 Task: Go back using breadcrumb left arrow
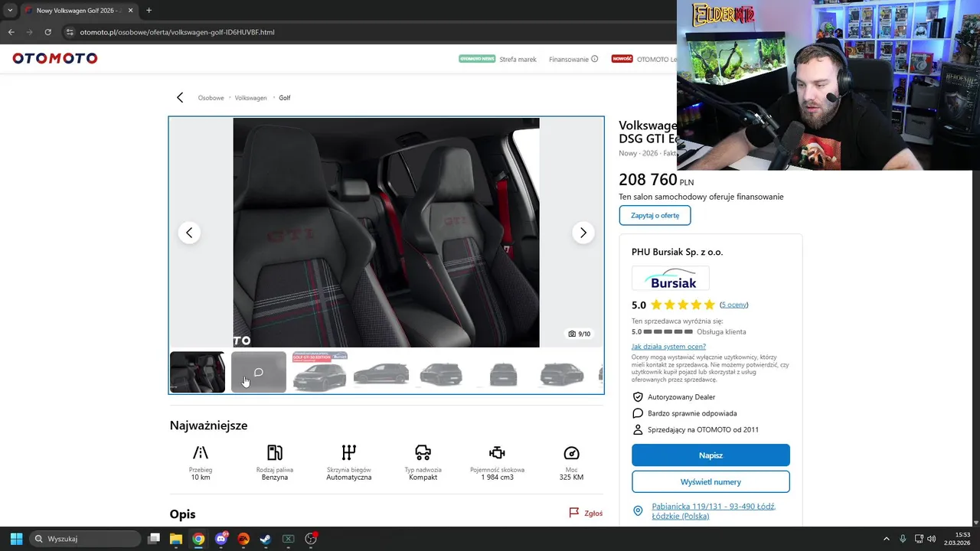click(180, 97)
